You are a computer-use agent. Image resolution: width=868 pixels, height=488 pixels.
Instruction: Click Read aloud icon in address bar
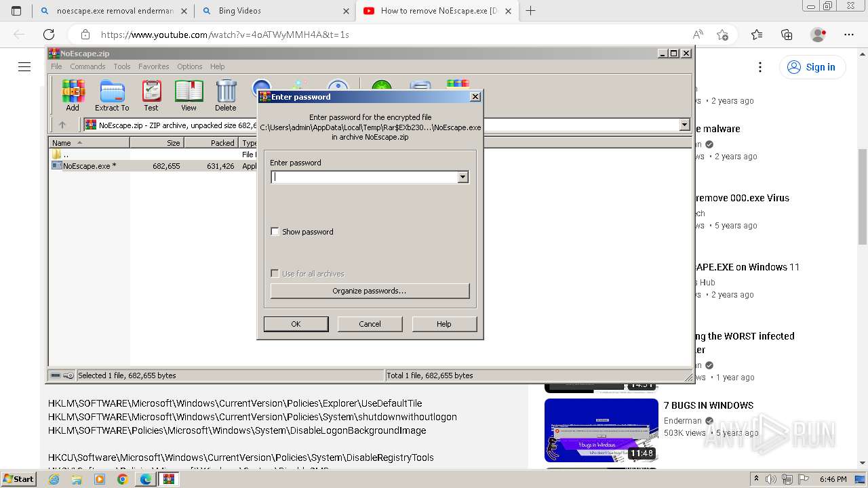coord(698,35)
